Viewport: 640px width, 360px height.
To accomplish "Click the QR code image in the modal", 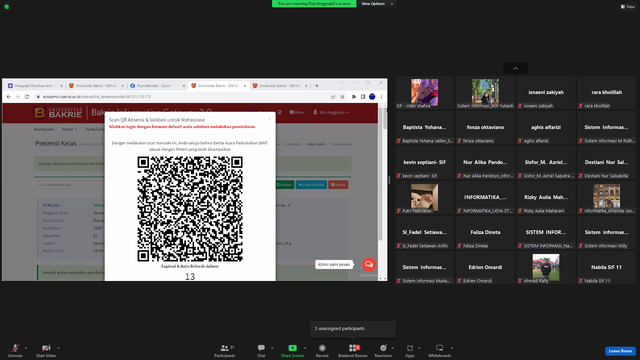I will (x=190, y=209).
